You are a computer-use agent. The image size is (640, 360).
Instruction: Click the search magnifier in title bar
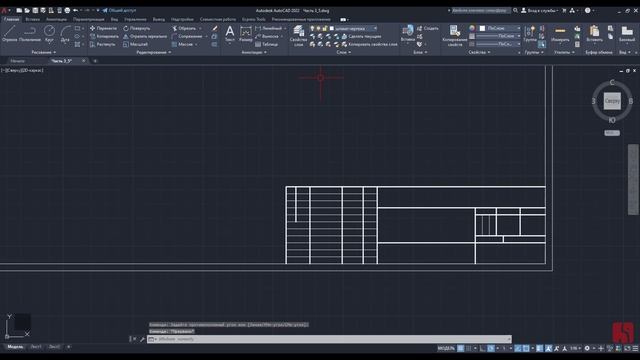click(516, 11)
